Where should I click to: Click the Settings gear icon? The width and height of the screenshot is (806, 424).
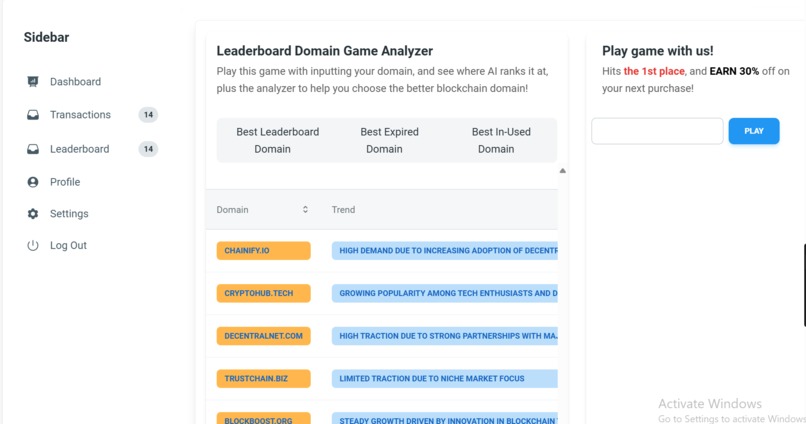pyautogui.click(x=33, y=214)
